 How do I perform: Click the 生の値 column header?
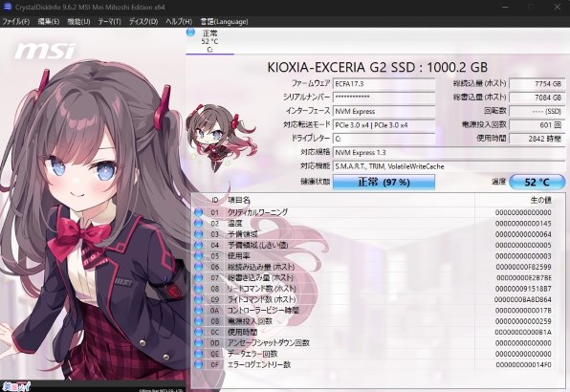(x=541, y=200)
